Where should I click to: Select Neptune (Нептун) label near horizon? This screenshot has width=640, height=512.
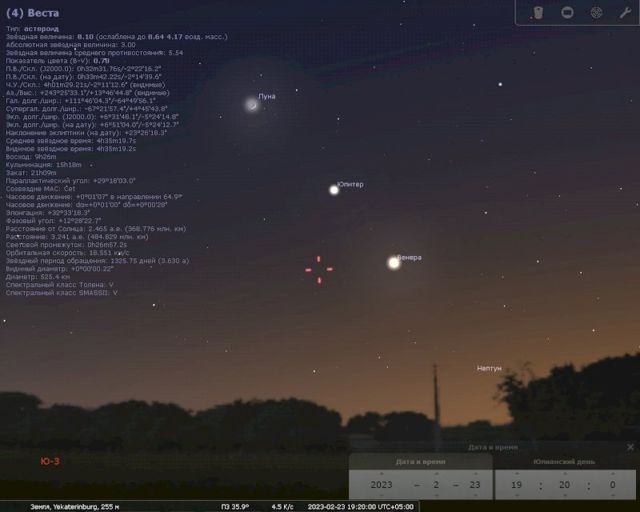pyautogui.click(x=489, y=368)
